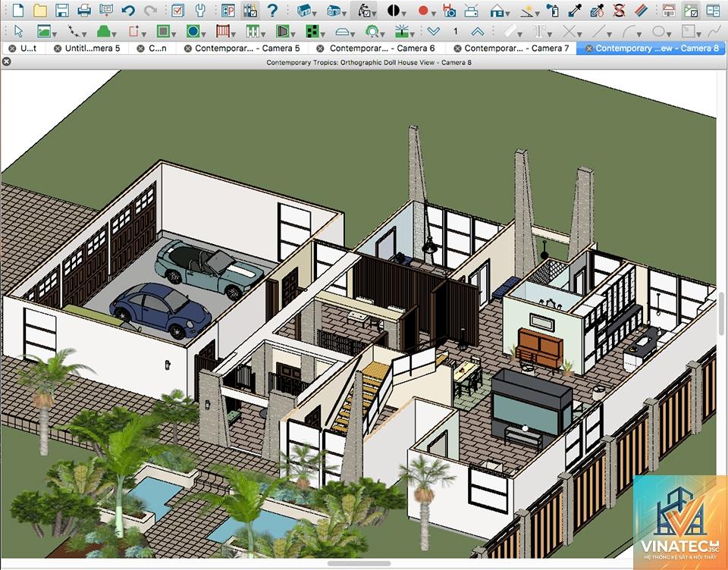This screenshot has width=728, height=570.
Task: Open the Text tool dropdown arrow
Action: [x=548, y=34]
